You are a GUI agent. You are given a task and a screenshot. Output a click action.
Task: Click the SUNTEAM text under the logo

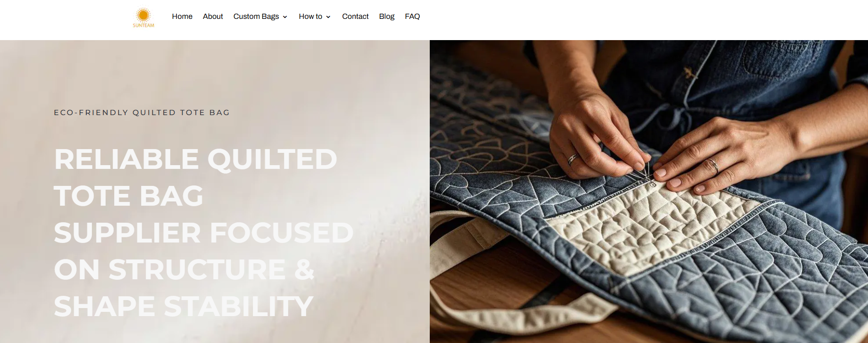[143, 25]
